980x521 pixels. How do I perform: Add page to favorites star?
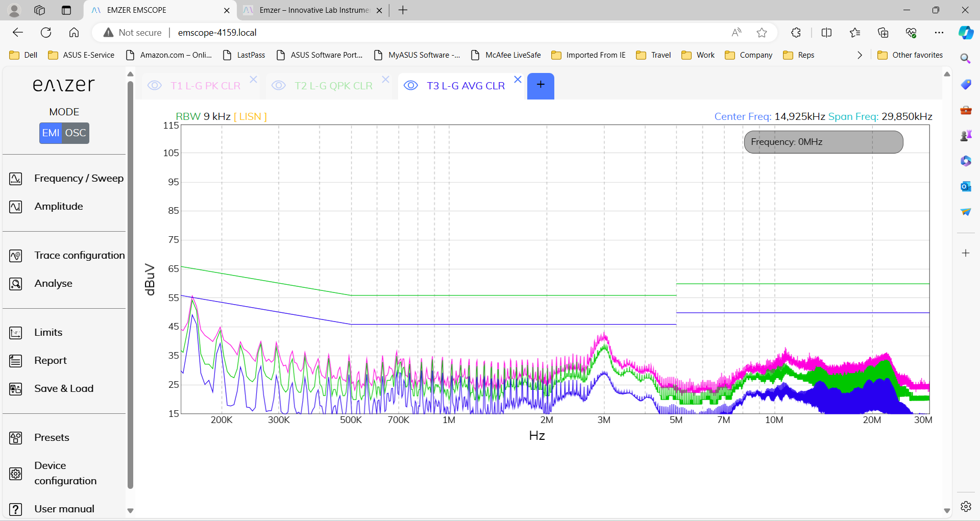click(762, 33)
